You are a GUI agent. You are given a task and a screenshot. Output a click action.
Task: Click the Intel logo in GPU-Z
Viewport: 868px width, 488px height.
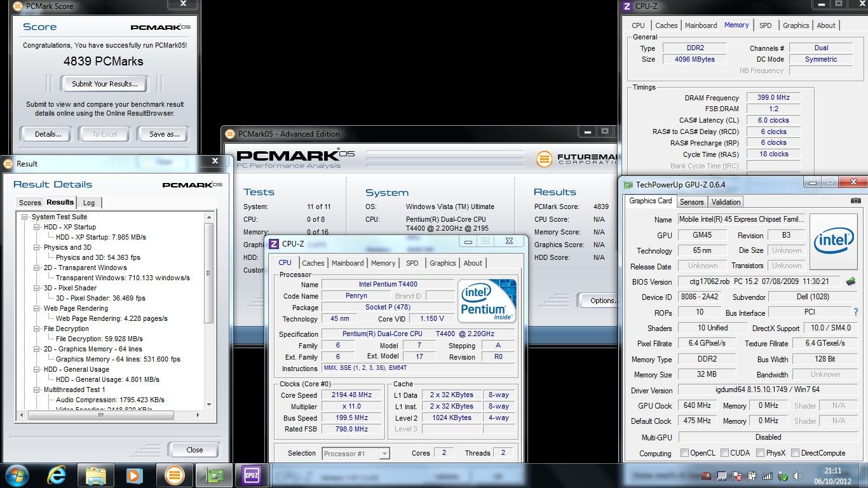(x=833, y=241)
